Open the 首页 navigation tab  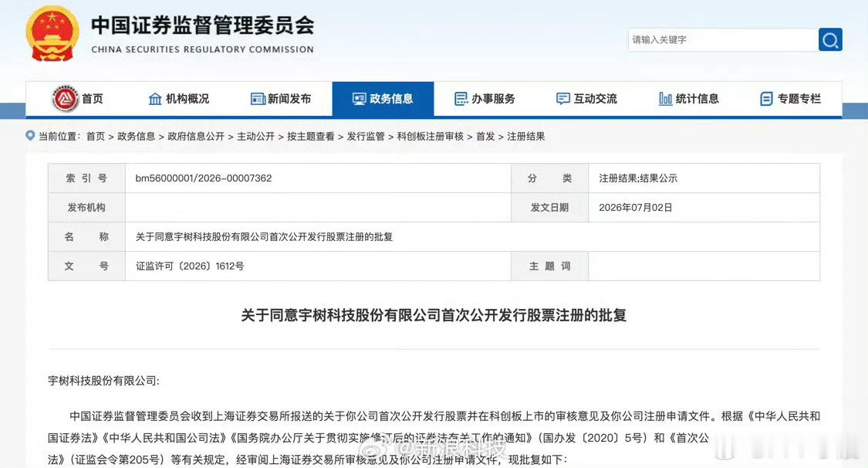[93, 99]
